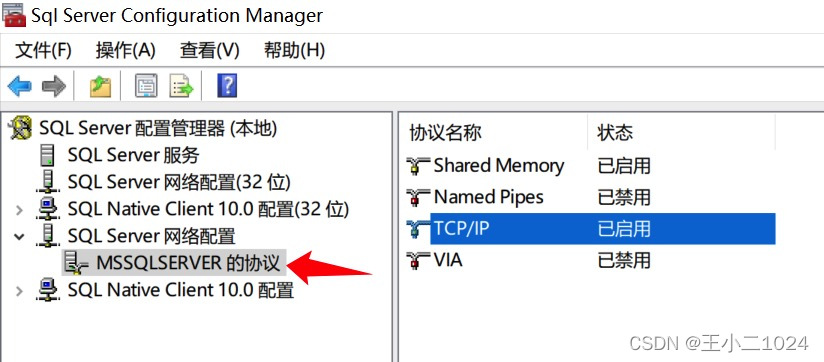The height and width of the screenshot is (362, 824).
Task: Click the Up one level folder icon
Action: (100, 86)
